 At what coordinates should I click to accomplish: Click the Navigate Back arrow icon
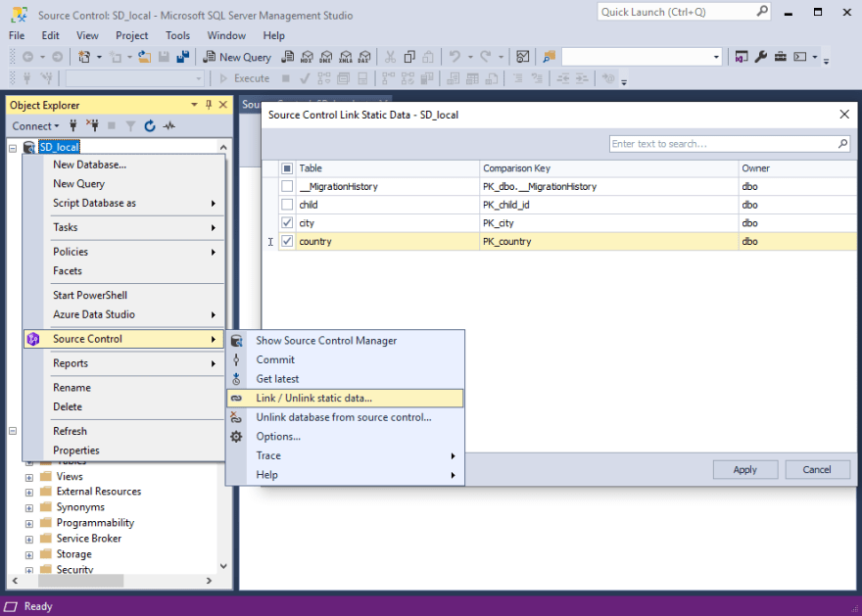point(28,57)
